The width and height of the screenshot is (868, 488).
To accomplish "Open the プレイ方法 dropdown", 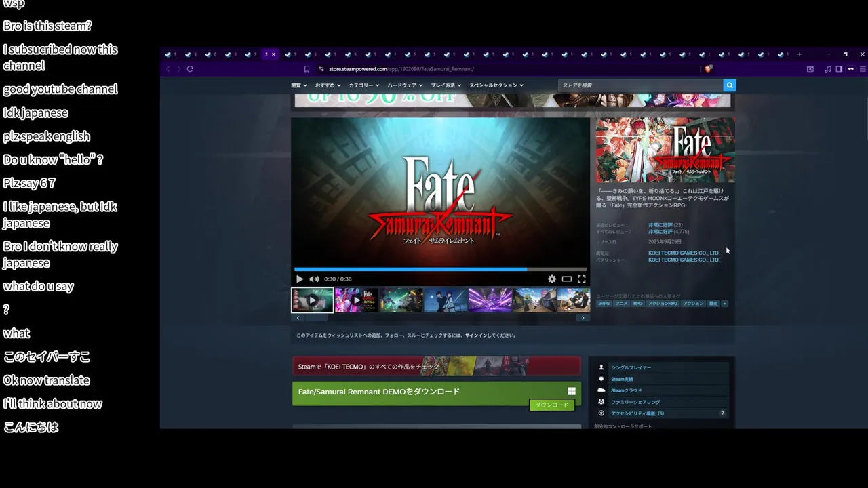I will click(446, 85).
